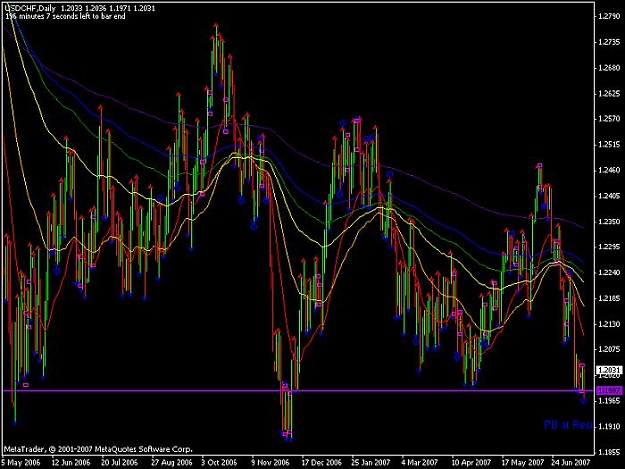Click the 1.1910 price axis label
The height and width of the screenshot is (469, 625).
click(609, 426)
